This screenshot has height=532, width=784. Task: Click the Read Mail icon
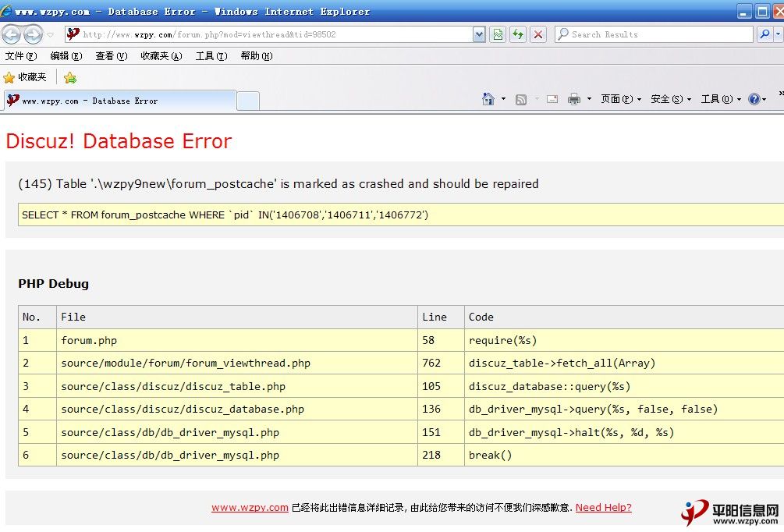(x=552, y=99)
